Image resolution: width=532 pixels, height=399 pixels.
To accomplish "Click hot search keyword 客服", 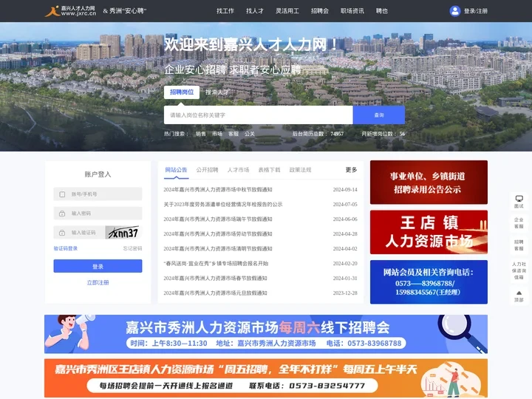I will point(233,134).
